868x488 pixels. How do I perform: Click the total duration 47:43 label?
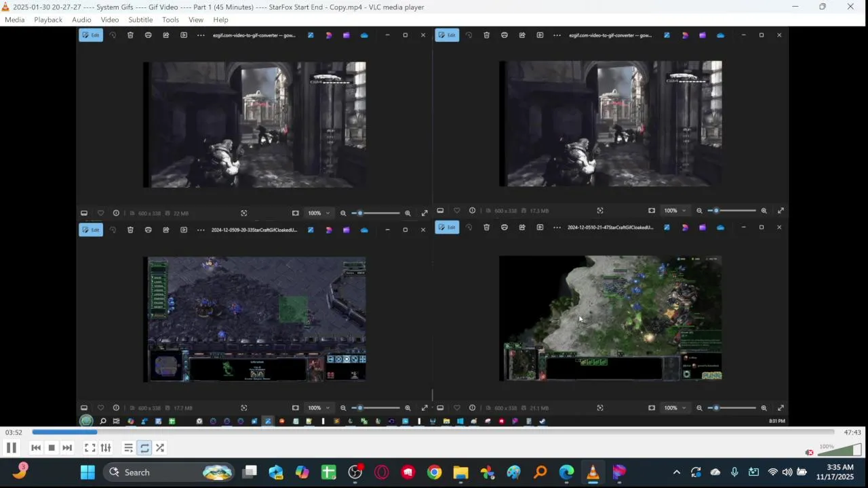pyautogui.click(x=852, y=432)
